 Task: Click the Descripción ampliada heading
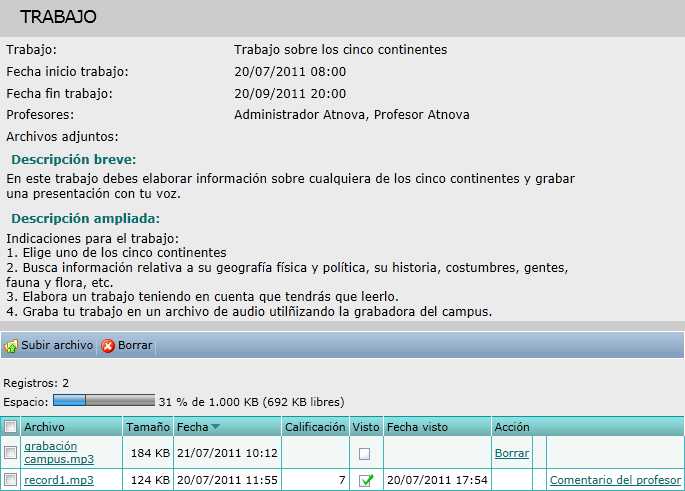(x=86, y=218)
